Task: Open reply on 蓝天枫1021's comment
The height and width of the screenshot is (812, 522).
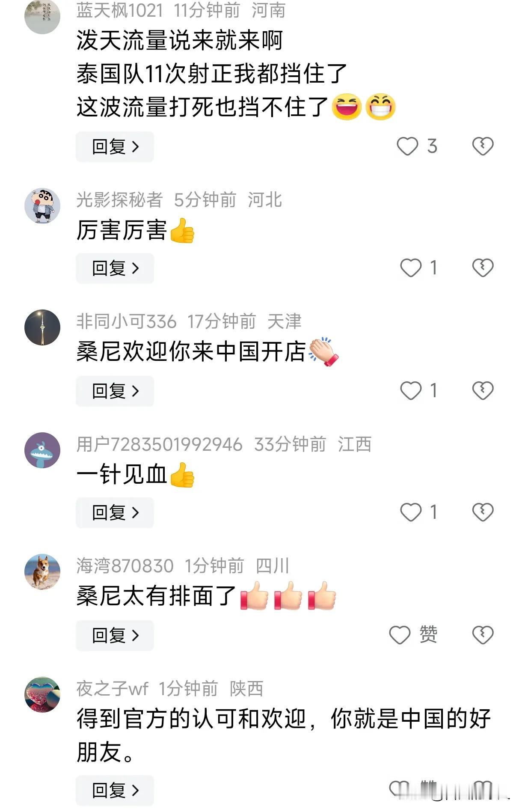Action: 115,147
